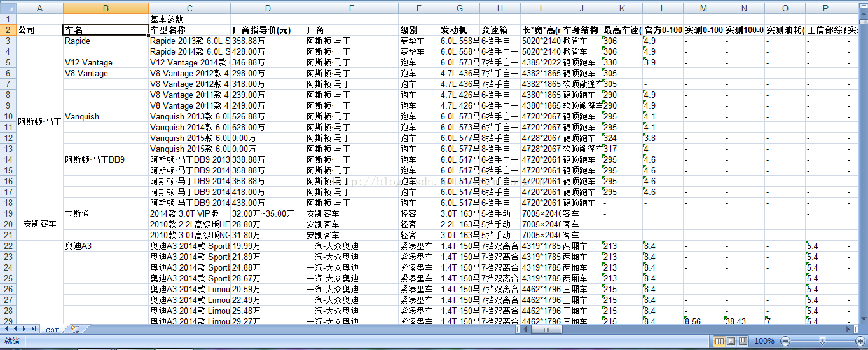Click the 宝斯通 cell in column B
This screenshot has height=350, width=868.
(106, 213)
